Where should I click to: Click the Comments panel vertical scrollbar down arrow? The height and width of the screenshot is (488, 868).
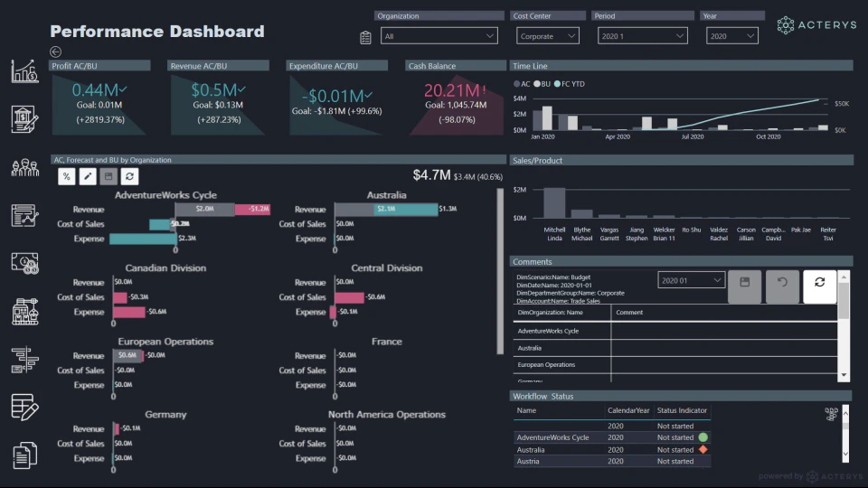(x=844, y=375)
